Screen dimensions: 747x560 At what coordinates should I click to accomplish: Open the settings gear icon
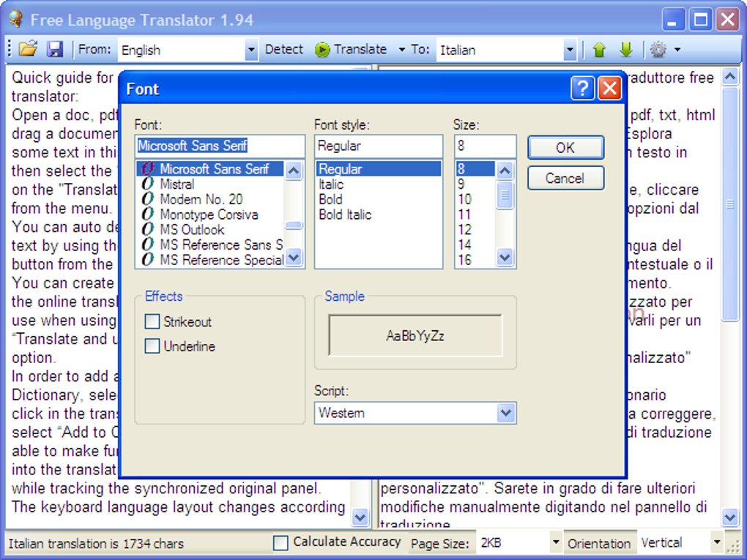coord(658,50)
